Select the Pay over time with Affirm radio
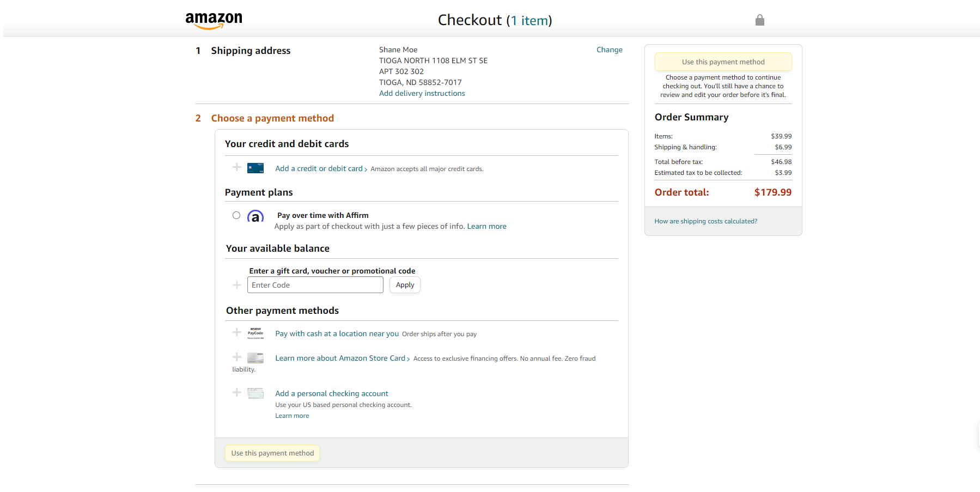 point(236,215)
